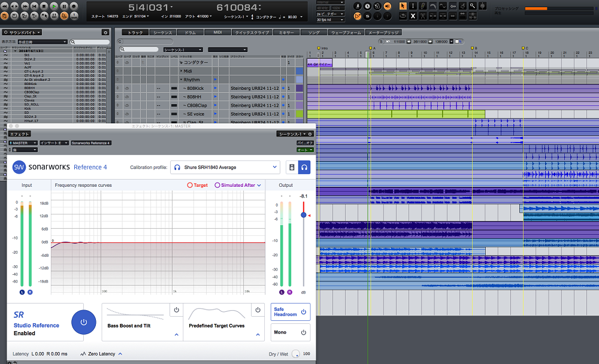The image size is (599, 364).
Task: Expand the Bass Boost and Tilt panel
Action: click(177, 335)
